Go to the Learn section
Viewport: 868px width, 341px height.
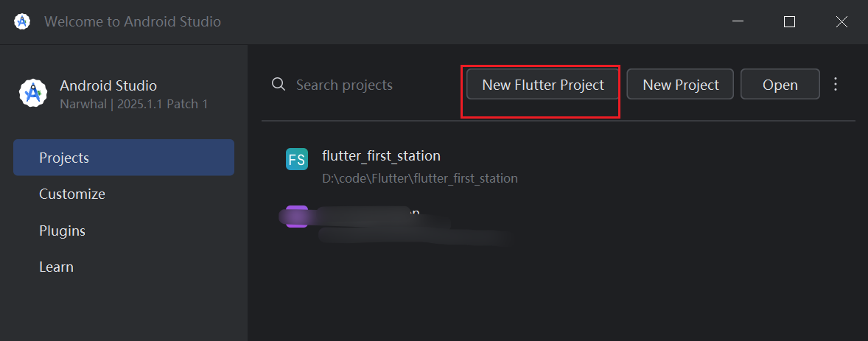(x=56, y=267)
